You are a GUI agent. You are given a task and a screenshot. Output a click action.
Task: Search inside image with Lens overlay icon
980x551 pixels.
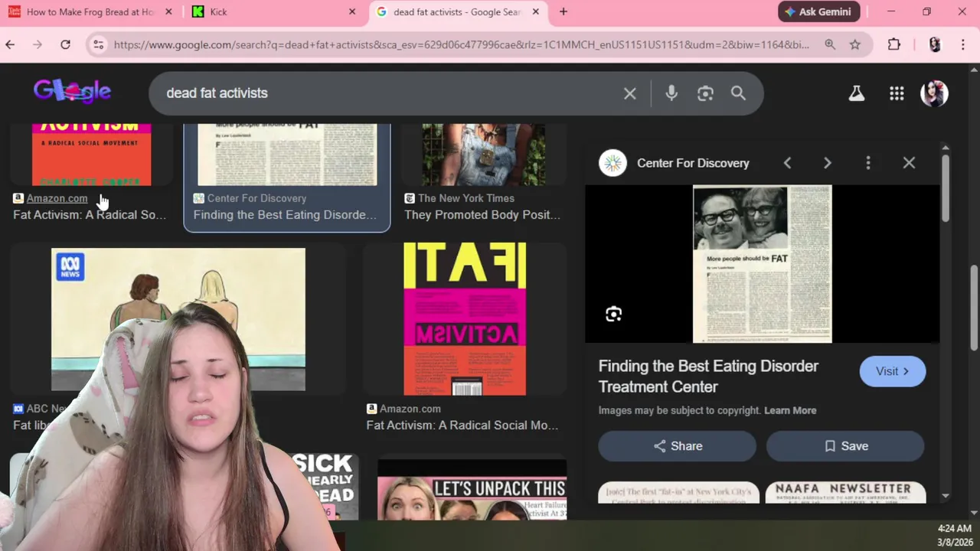coord(613,315)
